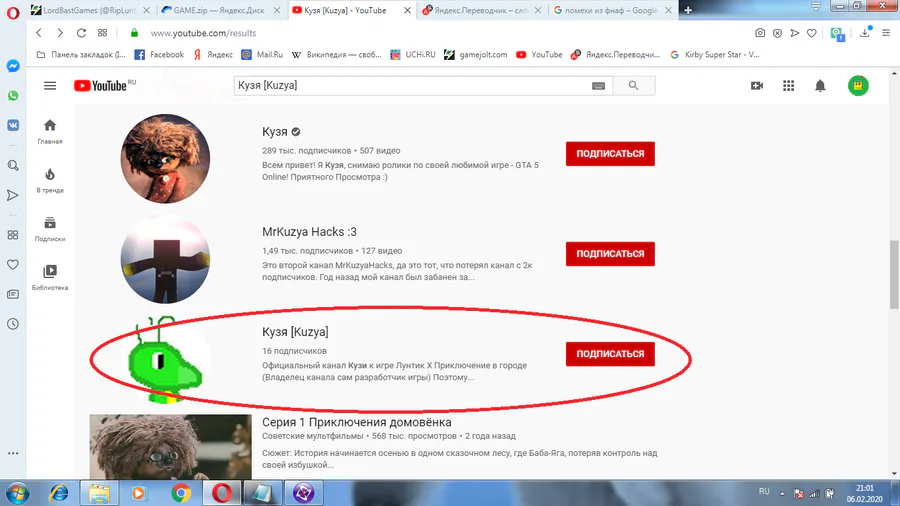Open File Explorer from taskbar
This screenshot has height=506, width=900.
99,493
